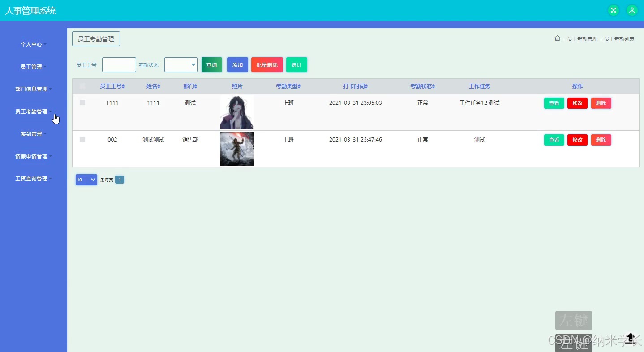This screenshot has height=352, width=644.
Task: Click the 2021-03-31 23:05:03 time cell
Action: coord(356,103)
